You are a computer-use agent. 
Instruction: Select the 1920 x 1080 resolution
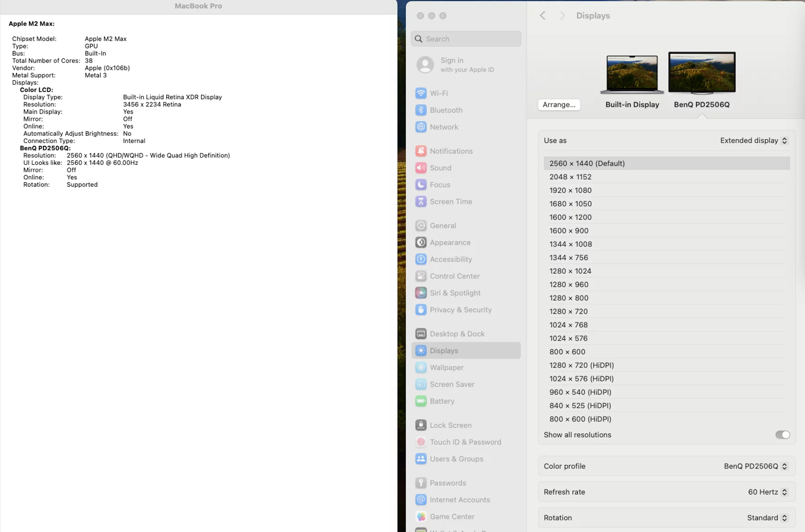point(570,190)
